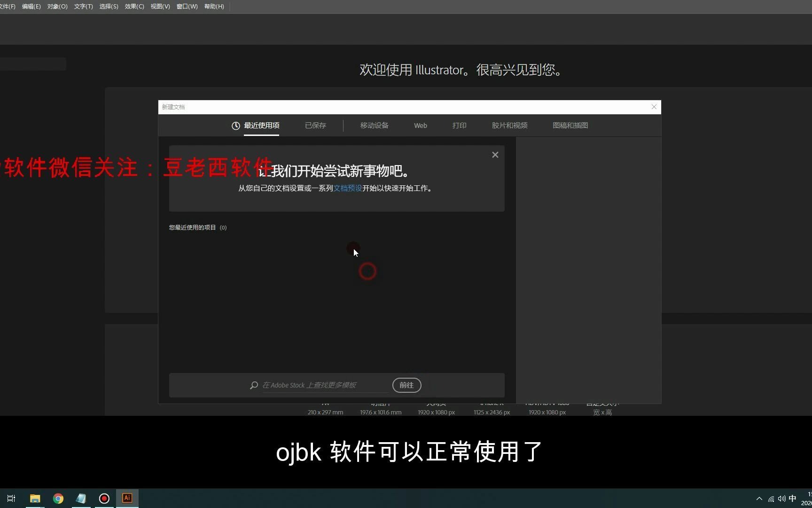
Task: Click the clock icon on 最近使用项 tab
Action: pyautogui.click(x=236, y=126)
